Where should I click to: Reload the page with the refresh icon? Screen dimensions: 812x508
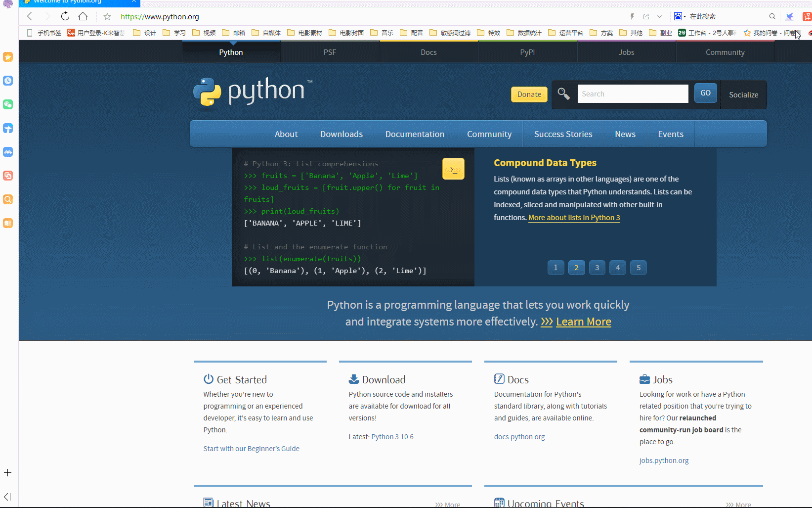coord(65,16)
